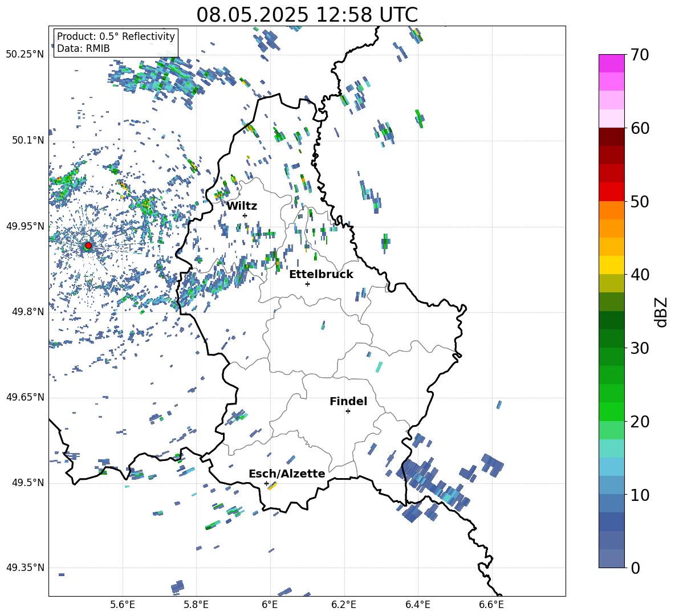This screenshot has height=616, width=675.
Task: Click the Findel city label
Action: (x=348, y=401)
